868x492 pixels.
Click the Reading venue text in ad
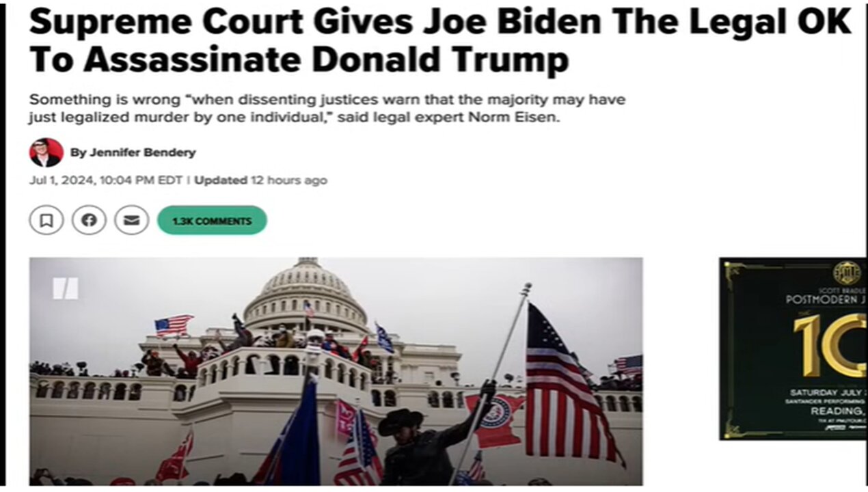[x=838, y=411]
